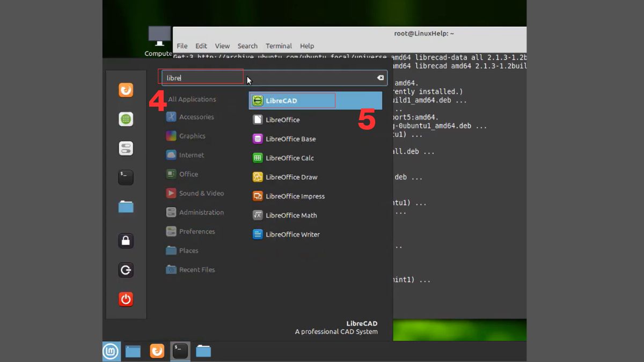
Task: Open the File menu in the terminal
Action: 182,46
